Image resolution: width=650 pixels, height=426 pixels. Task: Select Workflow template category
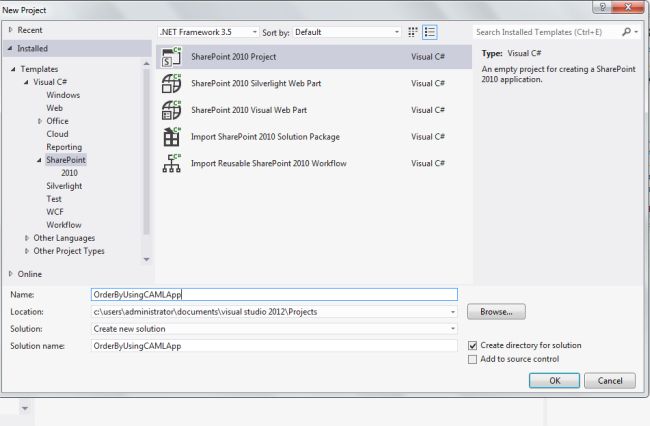64,225
